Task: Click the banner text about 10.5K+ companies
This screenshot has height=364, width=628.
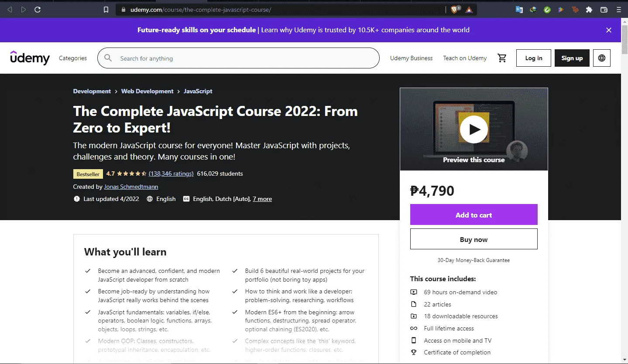Action: coord(365,30)
